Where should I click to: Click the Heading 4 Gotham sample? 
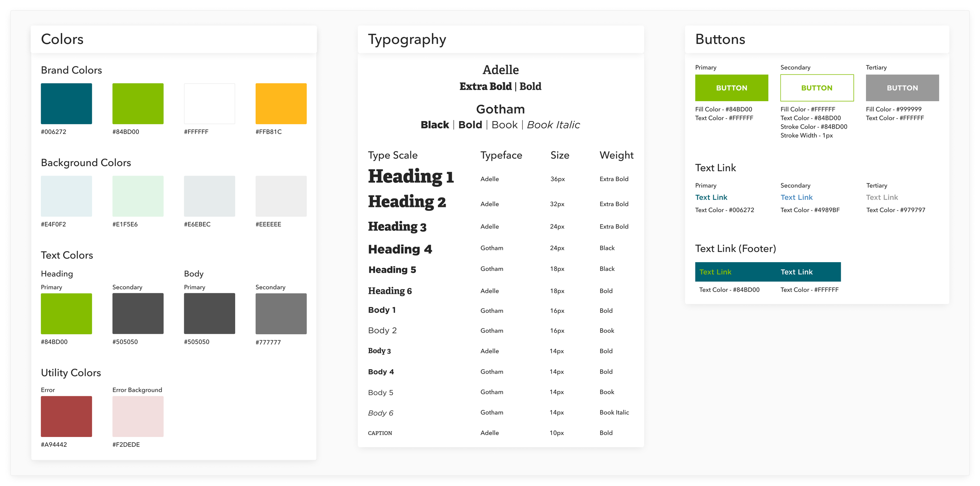pyautogui.click(x=400, y=249)
